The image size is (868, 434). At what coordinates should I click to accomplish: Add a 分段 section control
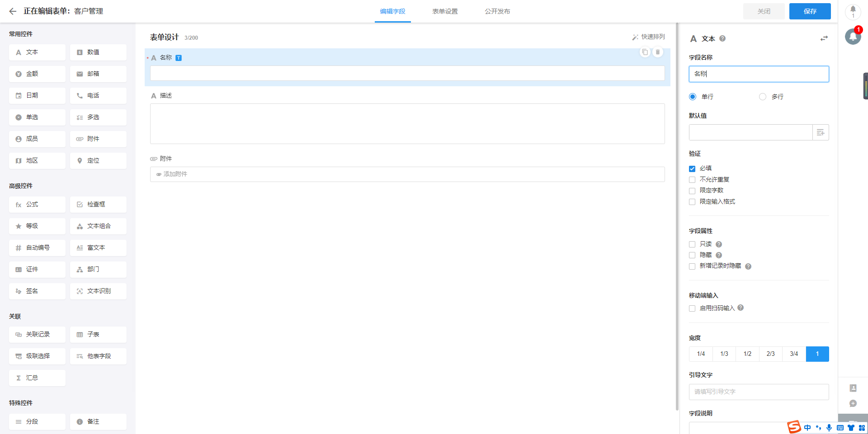click(37, 422)
